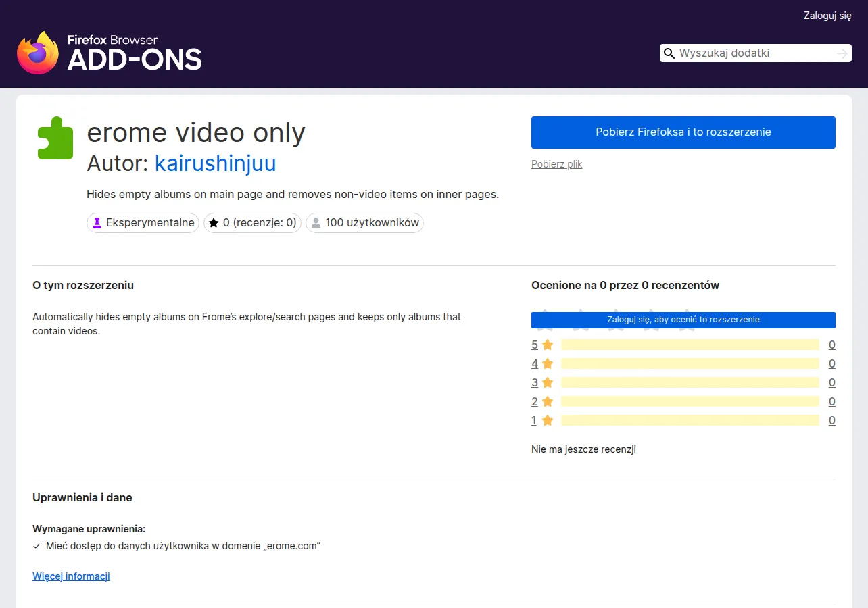Click the count 0 for 4 stars
Screen dimensions: 868x608
(x=832, y=363)
